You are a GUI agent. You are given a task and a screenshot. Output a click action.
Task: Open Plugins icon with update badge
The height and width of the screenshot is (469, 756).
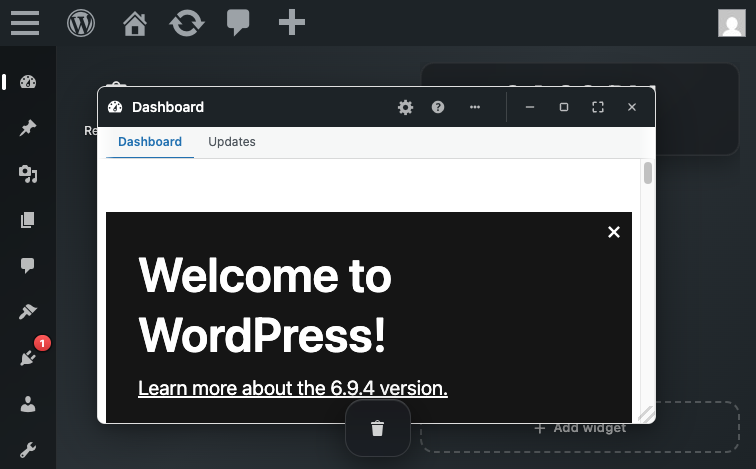(x=28, y=357)
